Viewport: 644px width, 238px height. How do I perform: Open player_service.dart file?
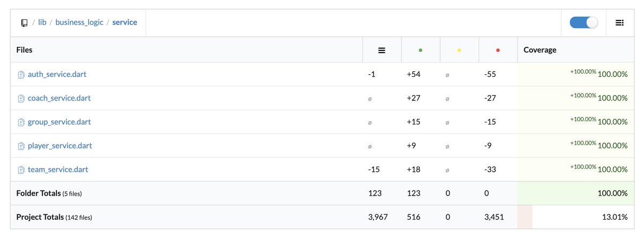[x=60, y=146]
